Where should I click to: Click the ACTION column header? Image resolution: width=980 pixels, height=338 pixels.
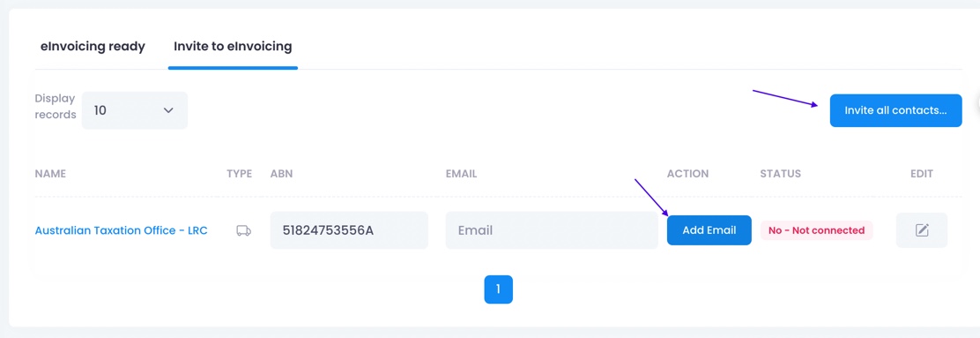687,174
